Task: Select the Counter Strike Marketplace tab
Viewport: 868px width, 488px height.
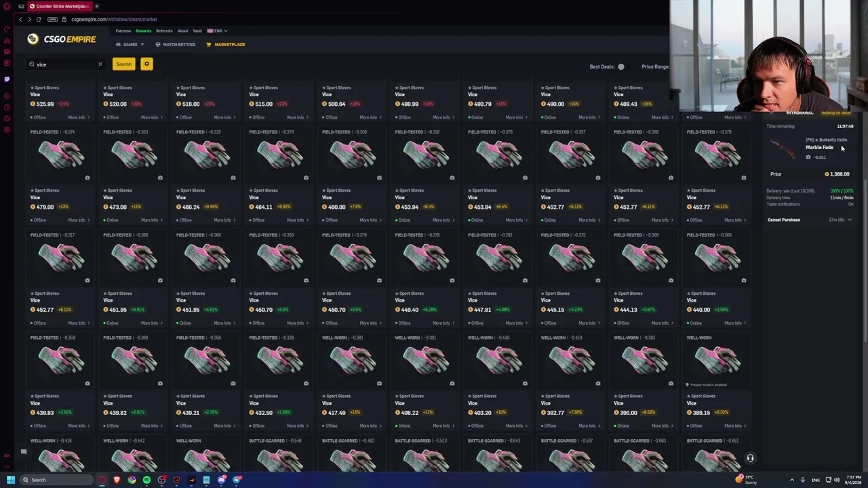Action: point(60,6)
